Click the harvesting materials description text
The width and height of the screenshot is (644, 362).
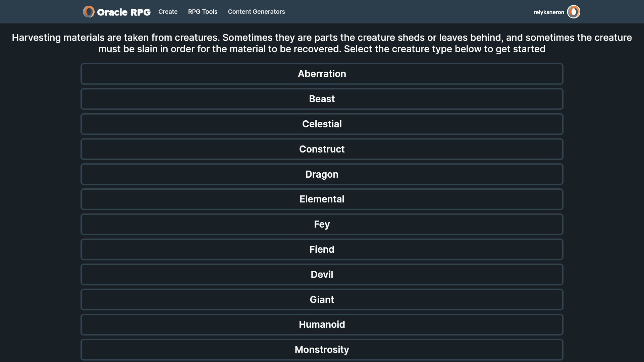(x=322, y=43)
